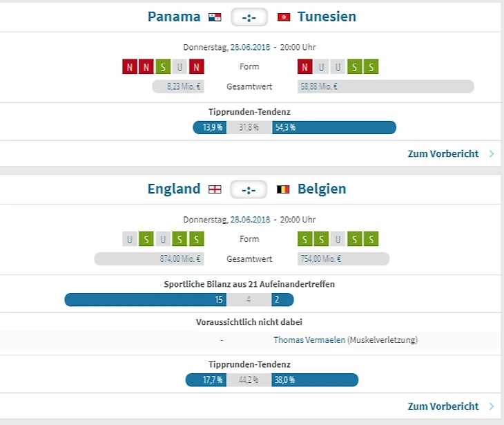
Task: Open the Tunesien team page link
Action: 327,17
